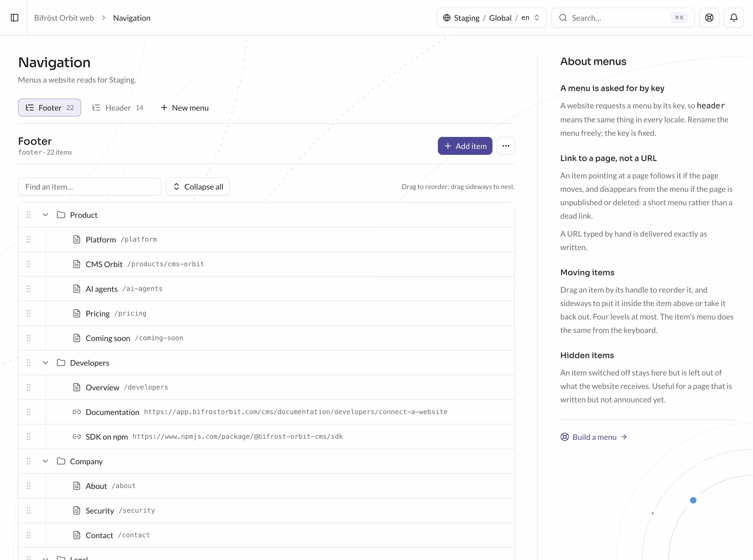Click the Navigation breadcrumb
Viewport: 753px width, 560px height.
click(132, 18)
